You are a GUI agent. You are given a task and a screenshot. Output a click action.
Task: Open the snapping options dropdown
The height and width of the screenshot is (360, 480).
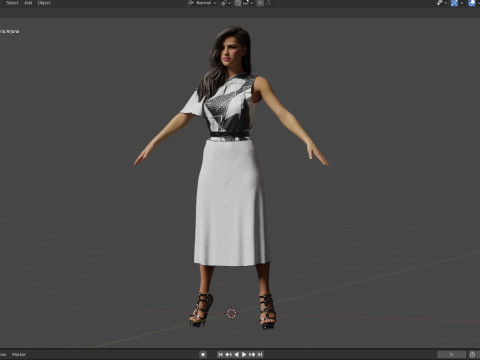[x=248, y=3]
